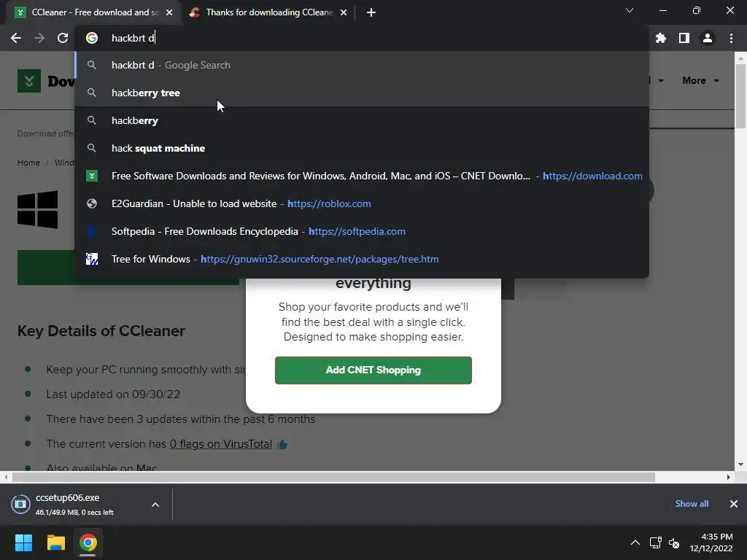Switch to Thanks for downloading CCleaner tab
Screen dimensions: 747x560
(268, 12)
